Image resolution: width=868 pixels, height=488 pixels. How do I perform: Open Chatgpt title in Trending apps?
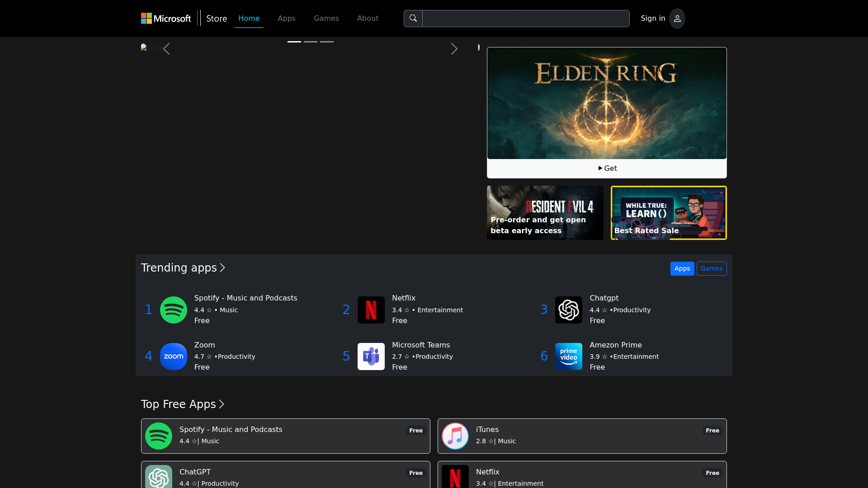pyautogui.click(x=604, y=298)
